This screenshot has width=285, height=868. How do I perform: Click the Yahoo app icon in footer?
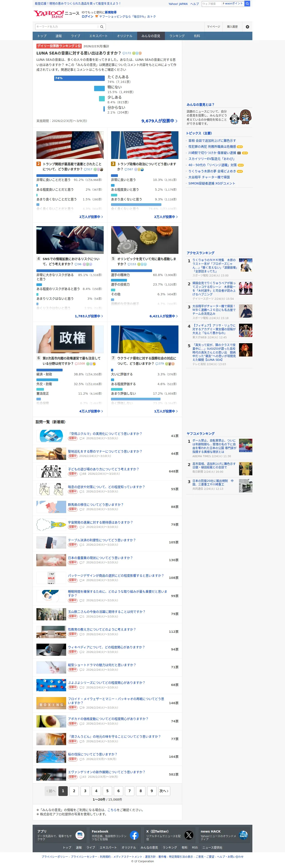(80, 835)
